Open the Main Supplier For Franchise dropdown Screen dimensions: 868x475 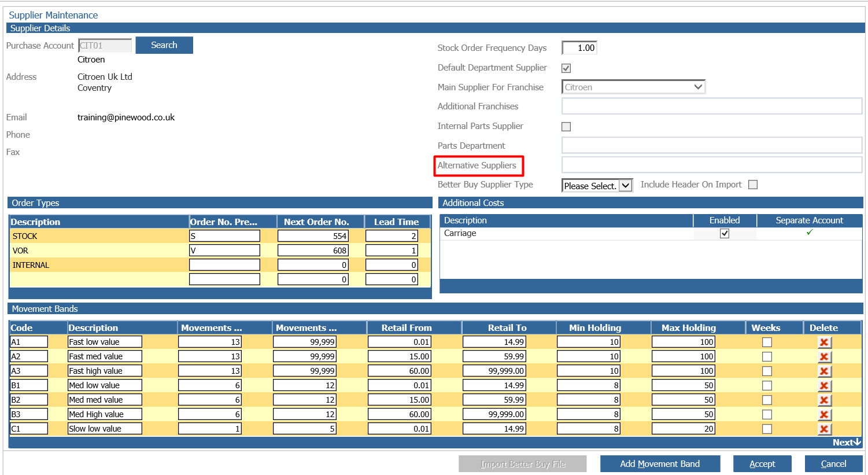click(633, 87)
